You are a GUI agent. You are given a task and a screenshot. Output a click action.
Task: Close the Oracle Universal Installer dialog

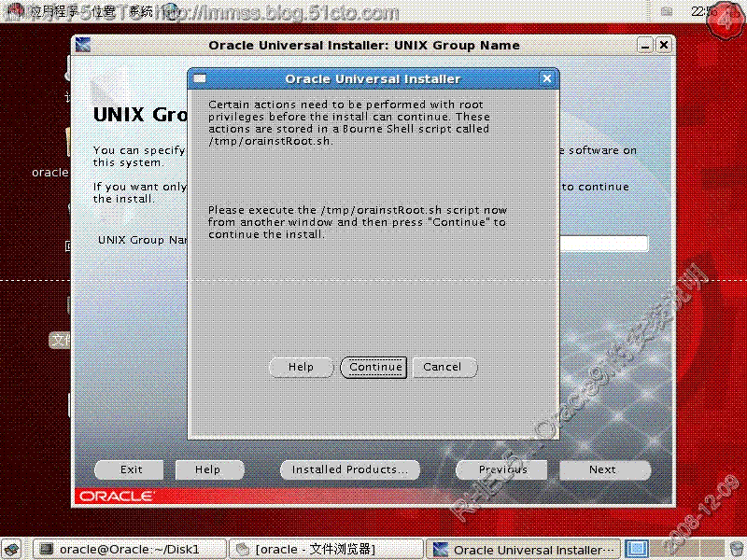pos(547,78)
